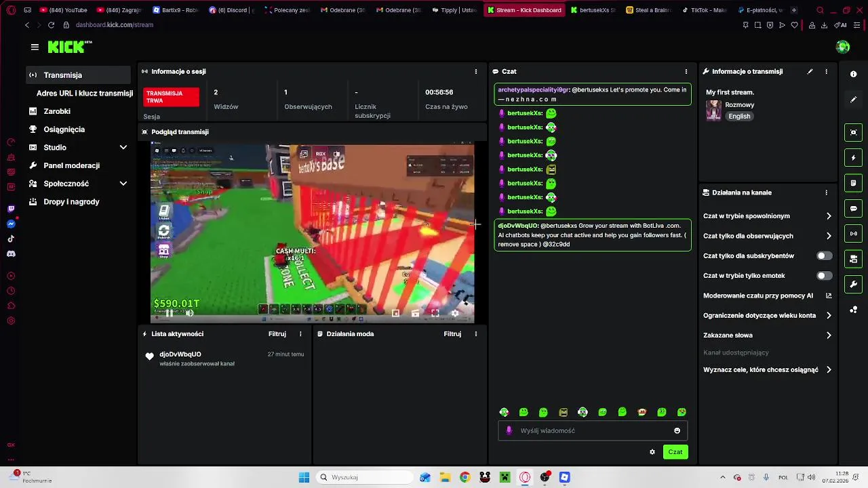Viewport: 868px width, 488px height.
Task: Click the Kick logo
Action: (x=70, y=47)
